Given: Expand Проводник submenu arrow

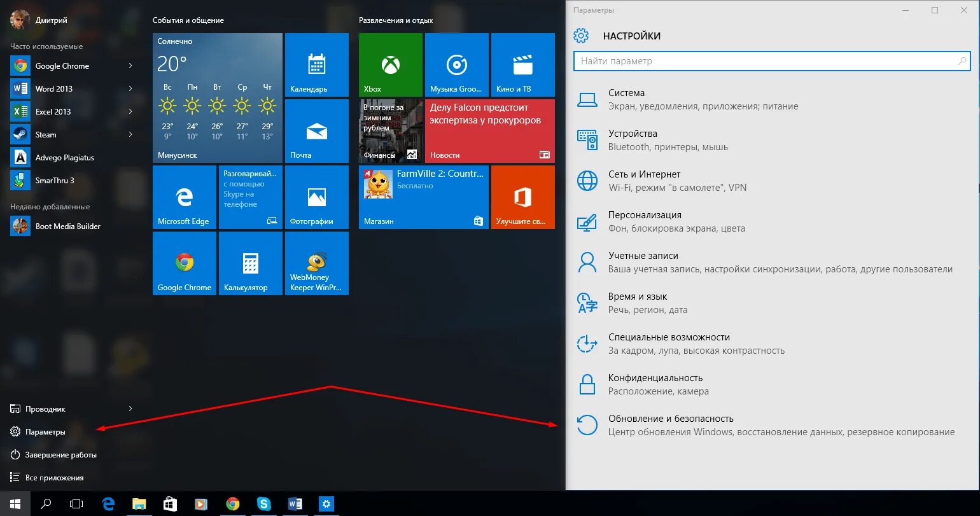Looking at the screenshot, I should (x=130, y=408).
